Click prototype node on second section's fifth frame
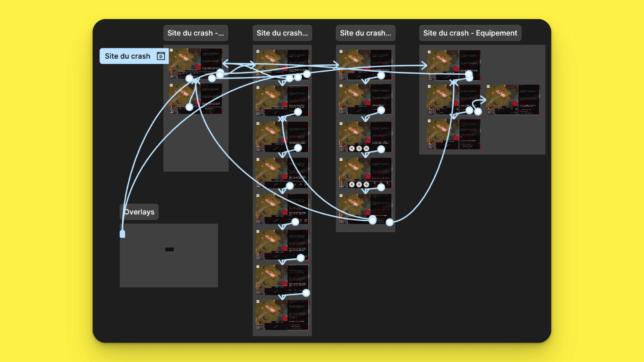Viewport: 644px width, 362px height. (x=295, y=222)
